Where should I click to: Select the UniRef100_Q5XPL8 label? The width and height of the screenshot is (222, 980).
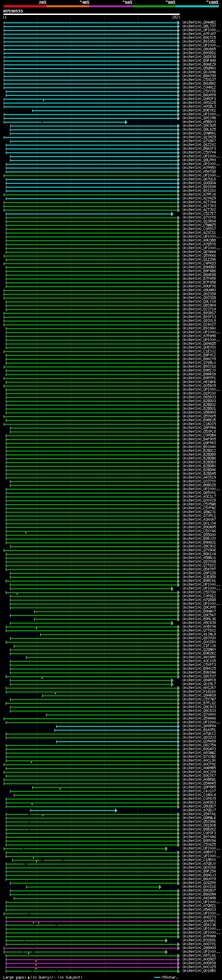[199, 431]
